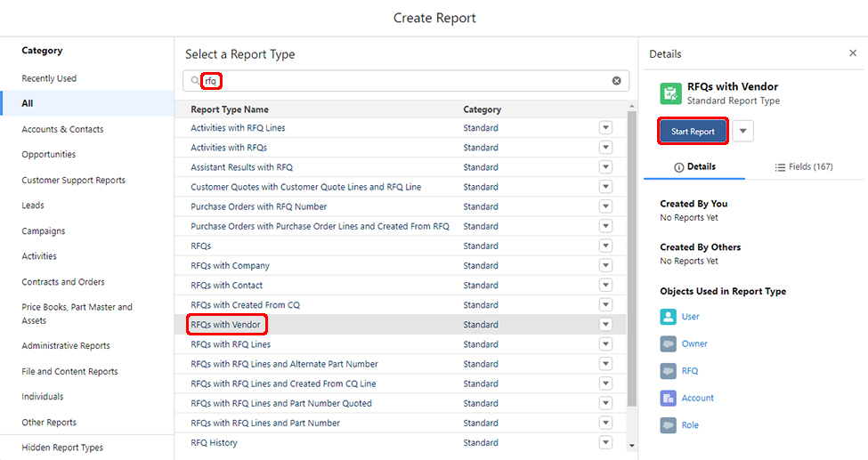This screenshot has width=868, height=460.
Task: Clear the report type search text
Action: coord(616,81)
